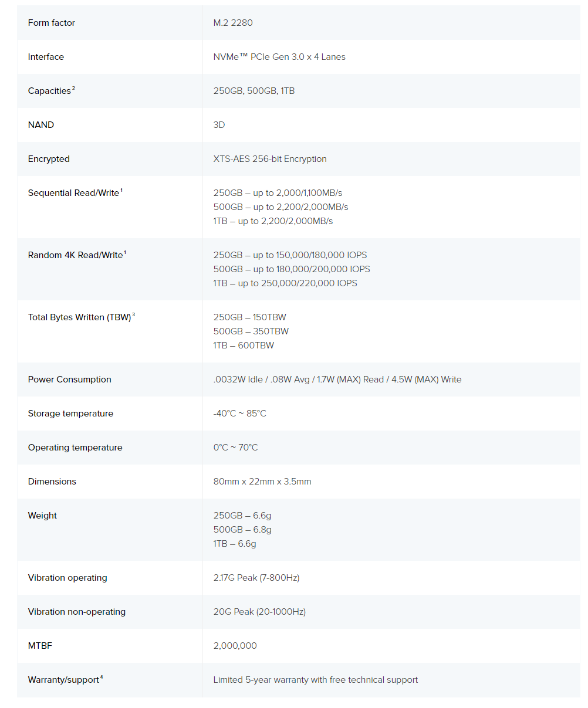Click the 250GB, 500GB, 1TB capacities value
588x708 pixels.
(254, 91)
